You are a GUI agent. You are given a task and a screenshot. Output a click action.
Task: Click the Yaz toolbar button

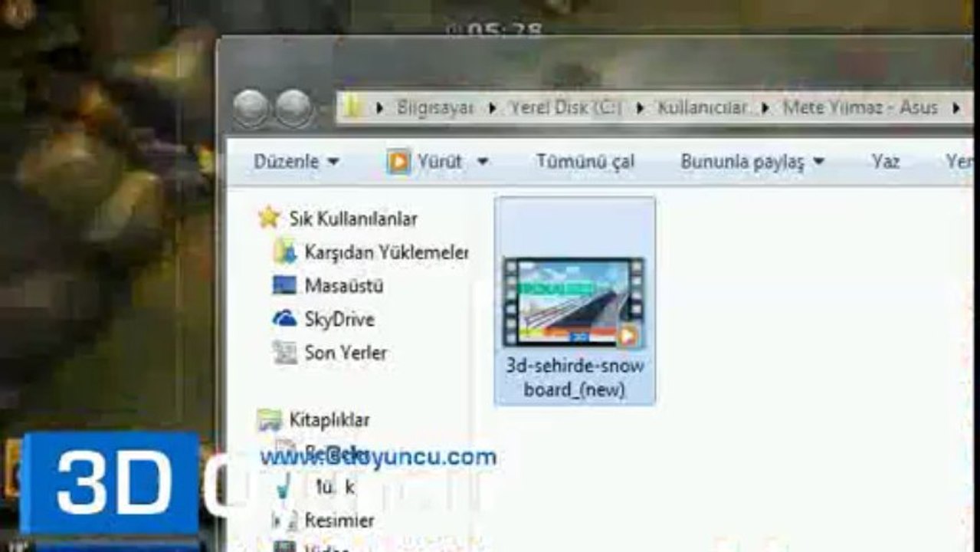tap(885, 162)
